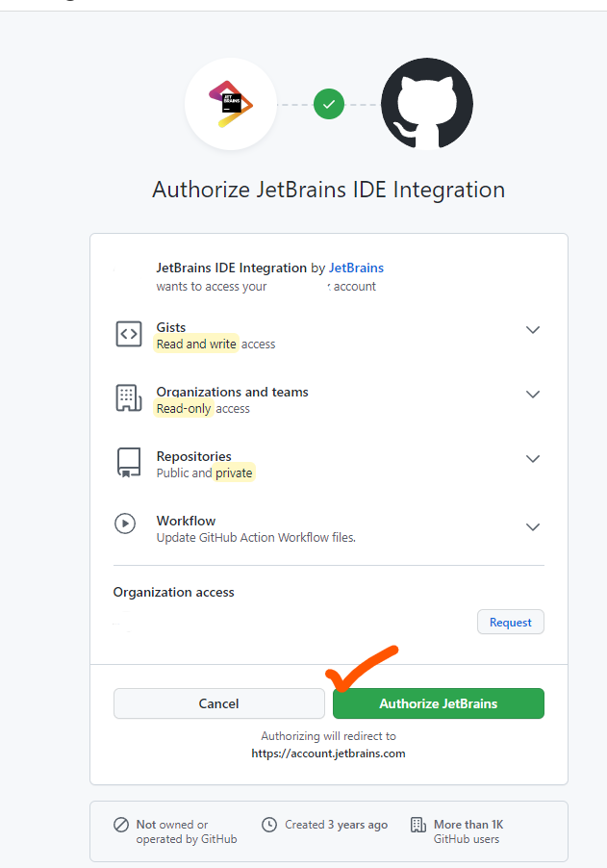Expand the Repositories permission chevron
This screenshot has width=607, height=868.
click(533, 459)
